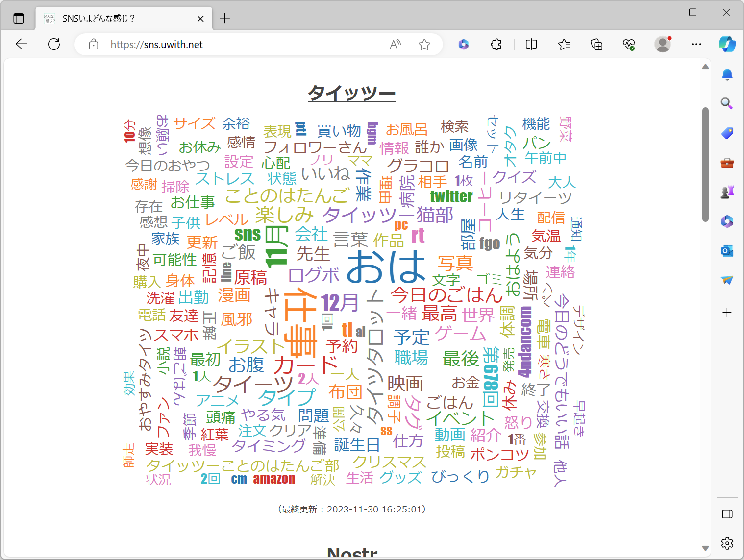Screen dimensions: 744x560
Task: Open the Settings and more menu
Action: tap(696, 44)
